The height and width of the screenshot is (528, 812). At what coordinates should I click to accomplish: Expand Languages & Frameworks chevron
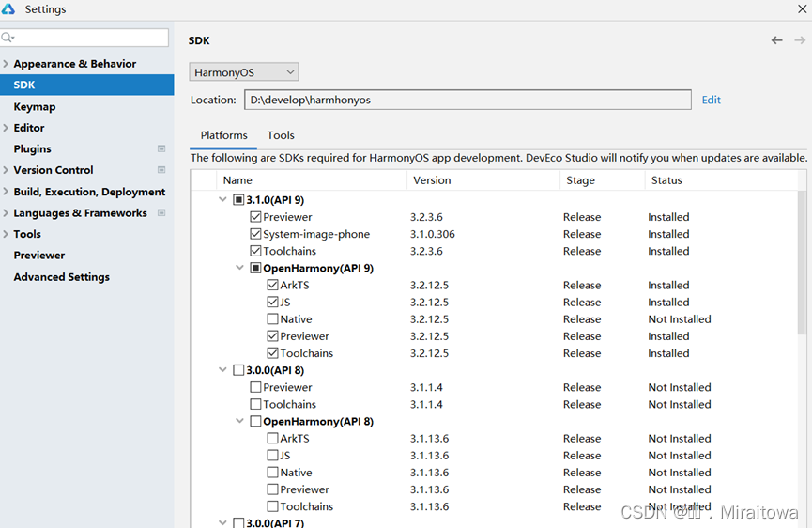tap(6, 213)
